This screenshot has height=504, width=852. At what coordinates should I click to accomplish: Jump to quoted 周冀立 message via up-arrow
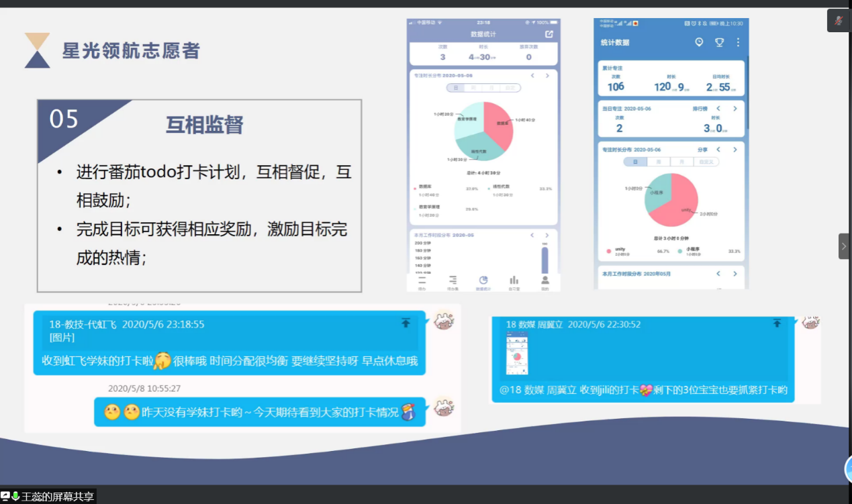[777, 323]
